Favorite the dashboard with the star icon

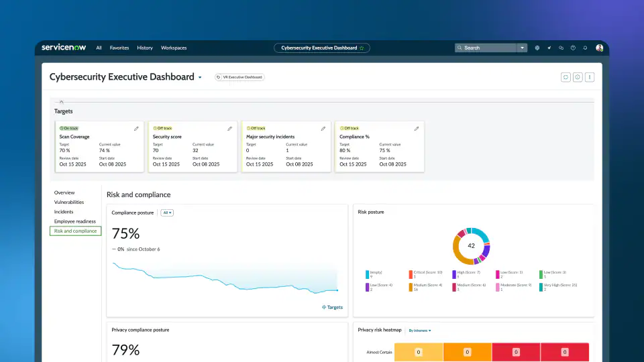coord(362,48)
